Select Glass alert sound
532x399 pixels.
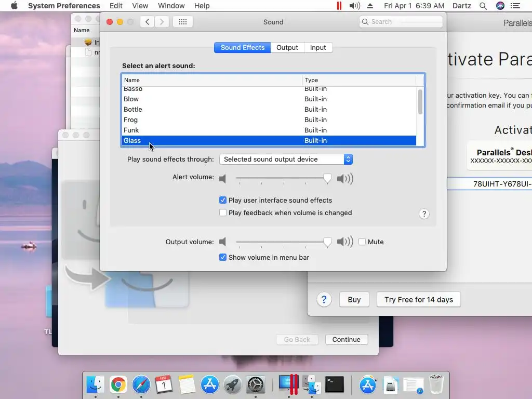click(269, 140)
